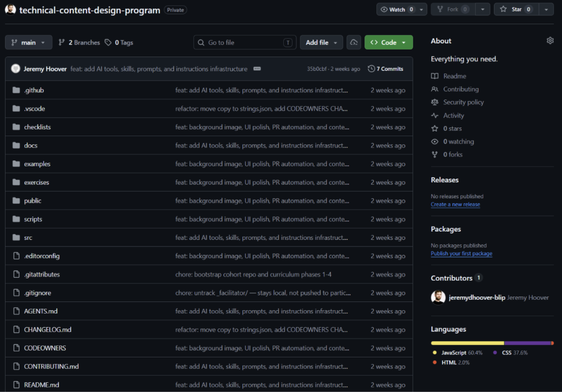
Task: Click the CODEOWNERS file icon
Action: coord(16,348)
